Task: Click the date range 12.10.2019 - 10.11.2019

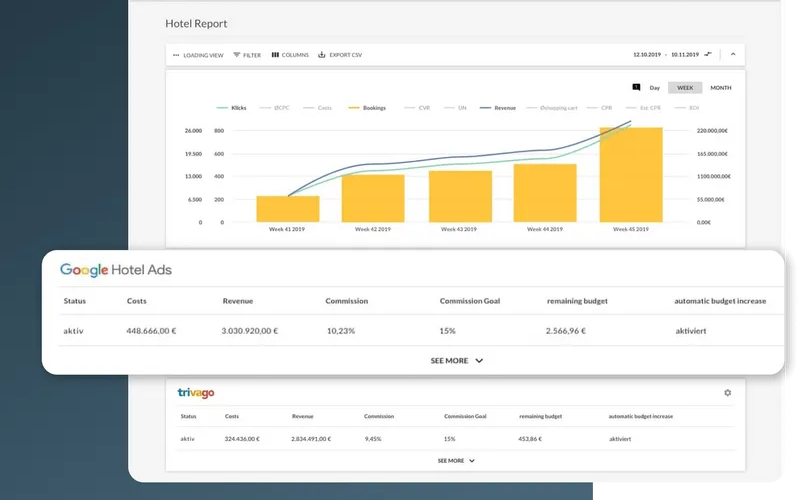Action: [x=666, y=54]
